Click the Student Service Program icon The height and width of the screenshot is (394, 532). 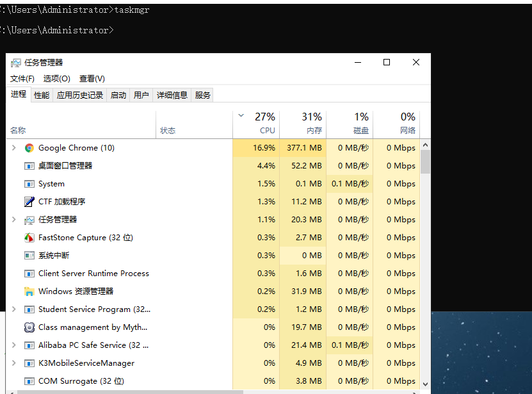click(x=29, y=309)
